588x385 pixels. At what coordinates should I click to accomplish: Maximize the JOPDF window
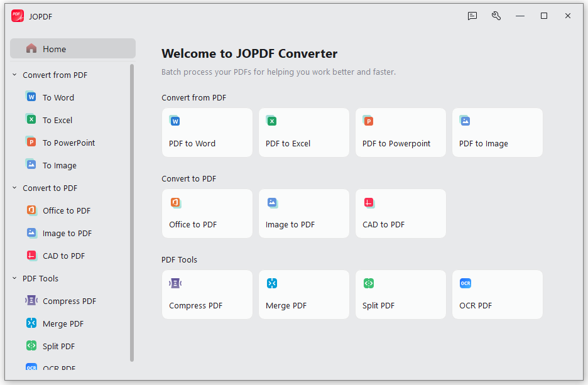point(544,16)
